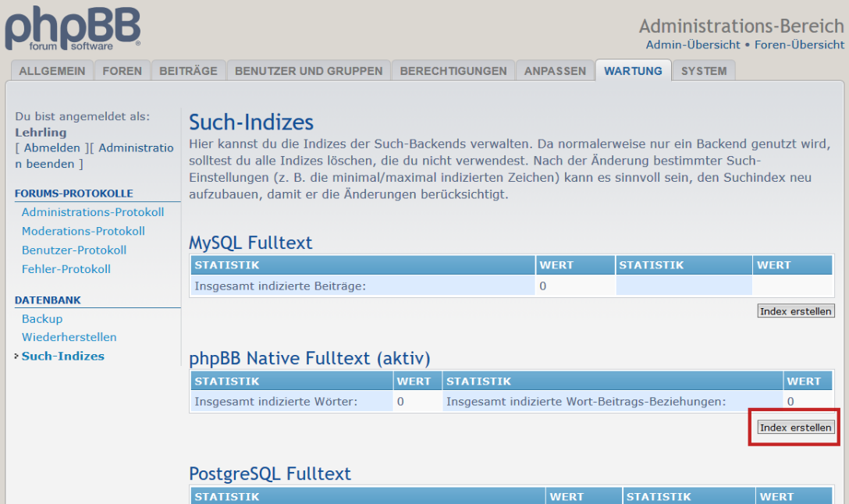The height and width of the screenshot is (504, 849).
Task: Click the Such-Indizes page heading
Action: (x=251, y=122)
